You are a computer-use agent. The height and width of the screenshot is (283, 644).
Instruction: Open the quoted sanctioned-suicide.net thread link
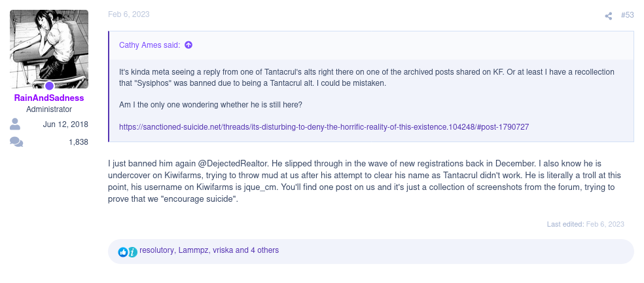coord(324,127)
